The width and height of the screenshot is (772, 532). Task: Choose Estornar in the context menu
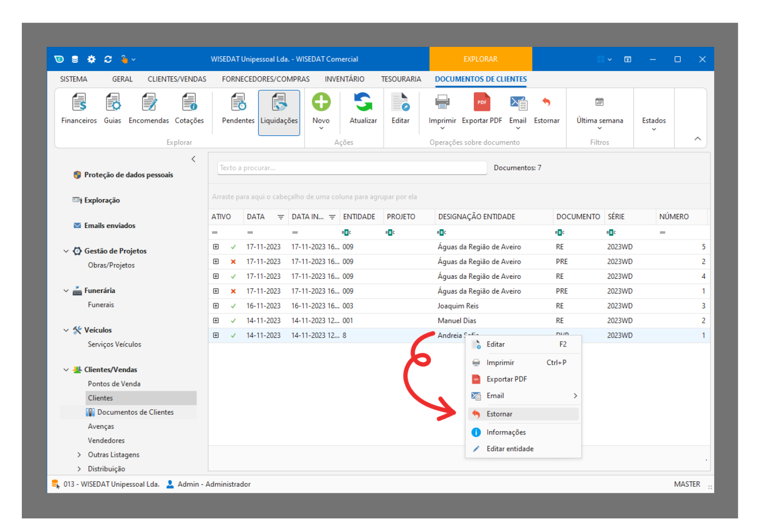500,414
